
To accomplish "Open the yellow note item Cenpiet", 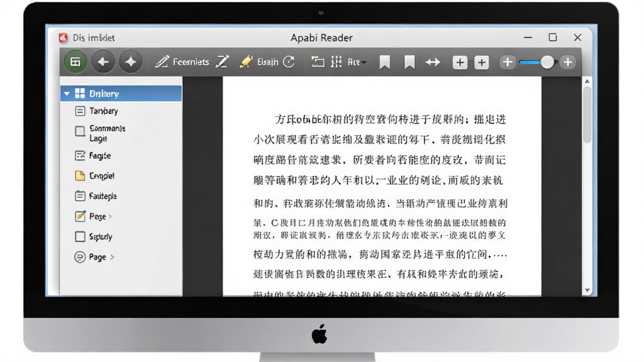I will pos(95,176).
